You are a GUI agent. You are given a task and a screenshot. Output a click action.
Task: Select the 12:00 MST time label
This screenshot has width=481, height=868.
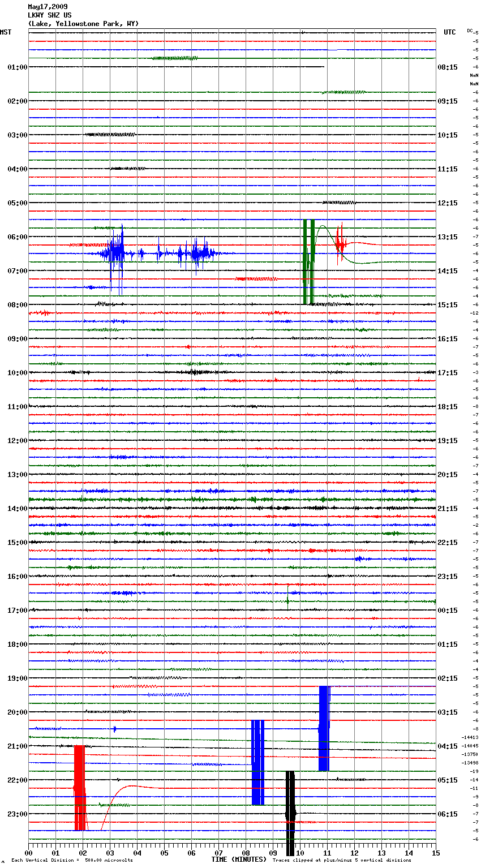pyautogui.click(x=17, y=440)
